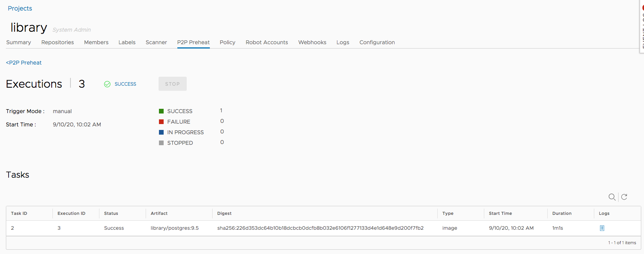Screen dimensions: 644x254
Task: Switch to the Configuration tab
Action: pos(377,42)
